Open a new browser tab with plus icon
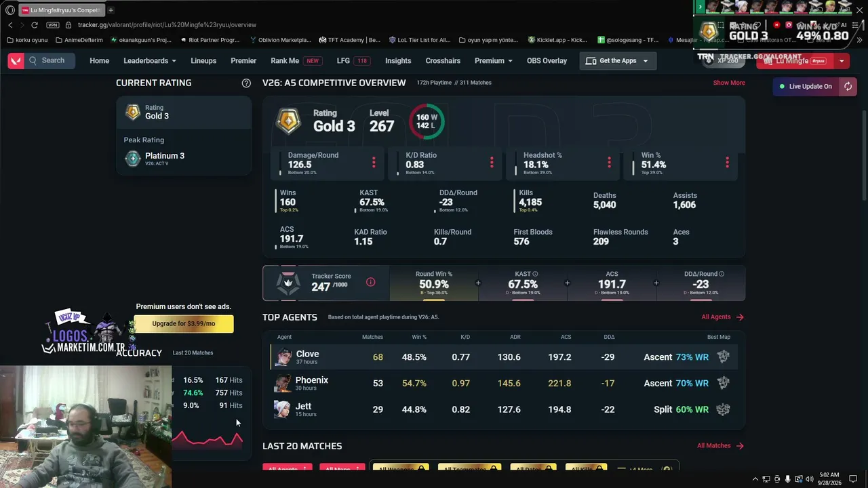This screenshot has width=868, height=488. click(111, 10)
